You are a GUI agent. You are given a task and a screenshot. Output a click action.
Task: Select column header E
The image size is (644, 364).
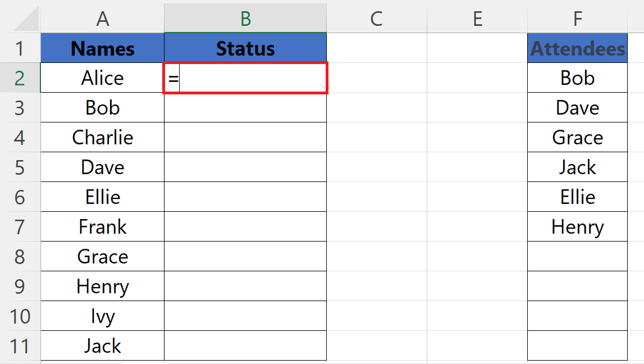tap(477, 19)
